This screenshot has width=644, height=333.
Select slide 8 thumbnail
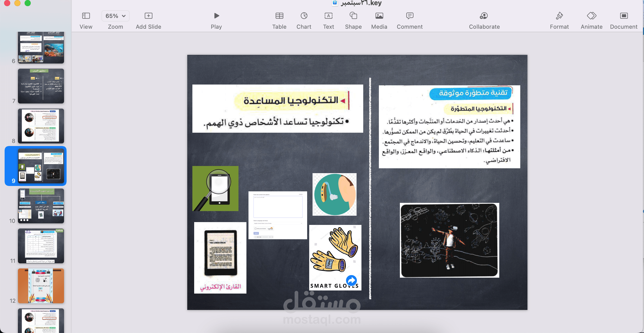(x=41, y=126)
